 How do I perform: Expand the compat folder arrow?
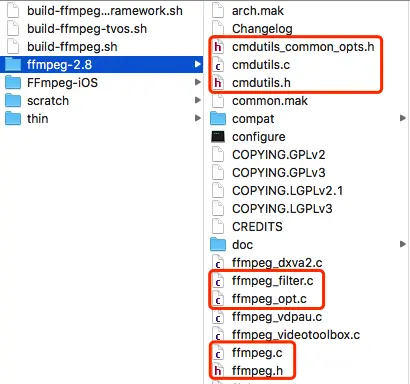pos(403,118)
